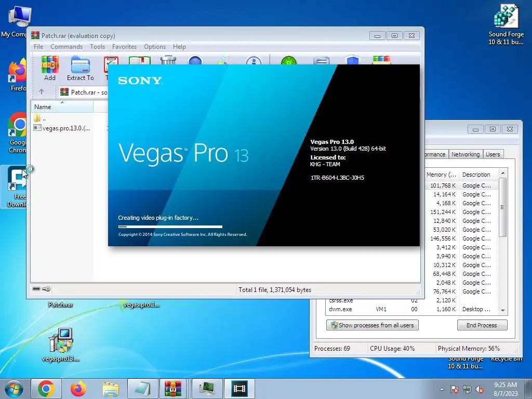This screenshot has width=532, height=399.
Task: Click the Wizard wand icon in WinRAR toolbar
Action: (x=223, y=60)
